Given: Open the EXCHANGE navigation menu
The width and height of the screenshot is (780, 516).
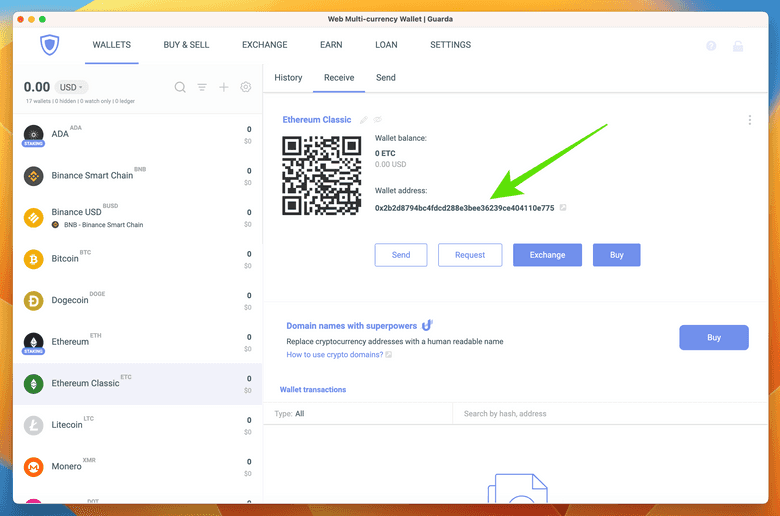Looking at the screenshot, I should tap(264, 45).
